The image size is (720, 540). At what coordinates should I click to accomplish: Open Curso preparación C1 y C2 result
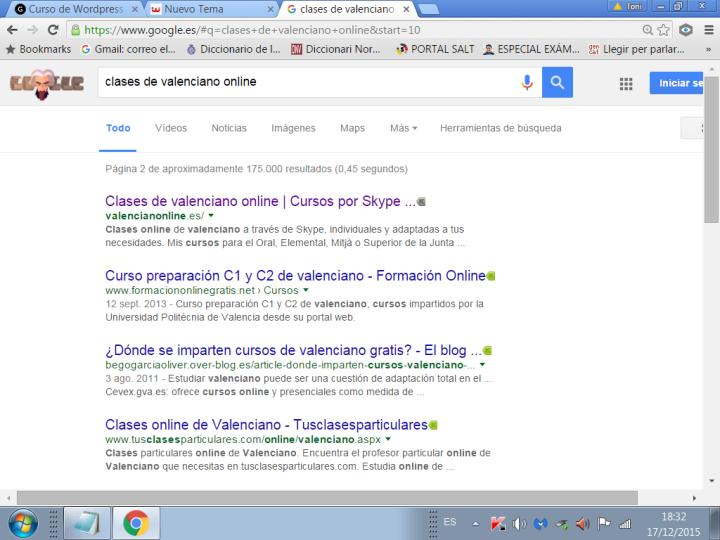[295, 276]
